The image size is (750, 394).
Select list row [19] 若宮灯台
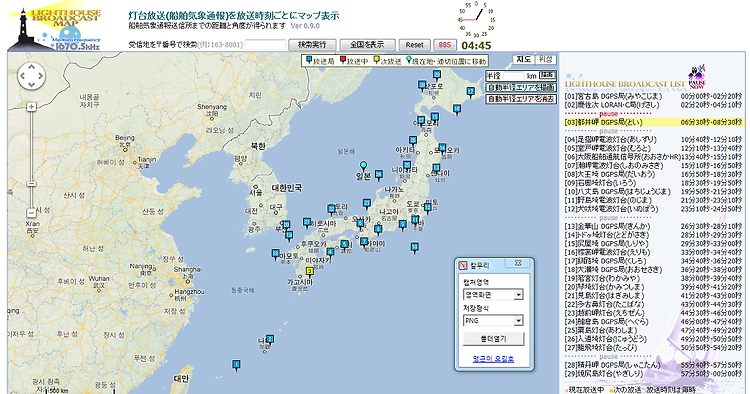(x=653, y=278)
